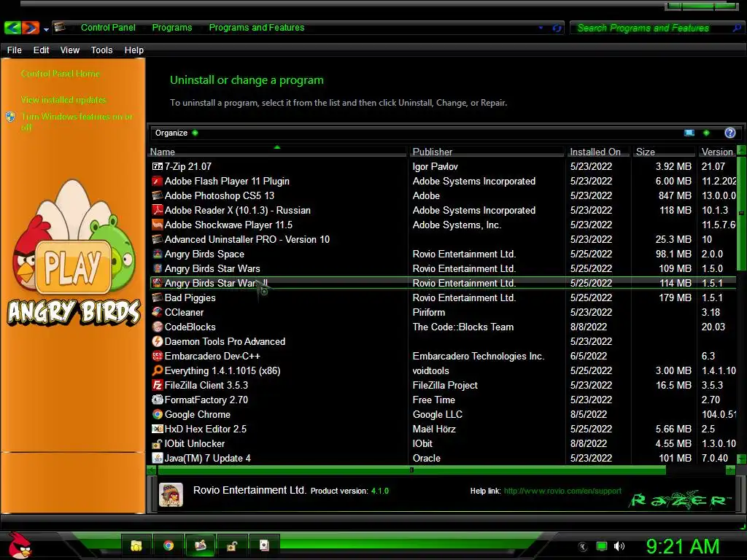Open the view options dropdown arrow
Viewport: 747px width, 560px height.
[706, 133]
